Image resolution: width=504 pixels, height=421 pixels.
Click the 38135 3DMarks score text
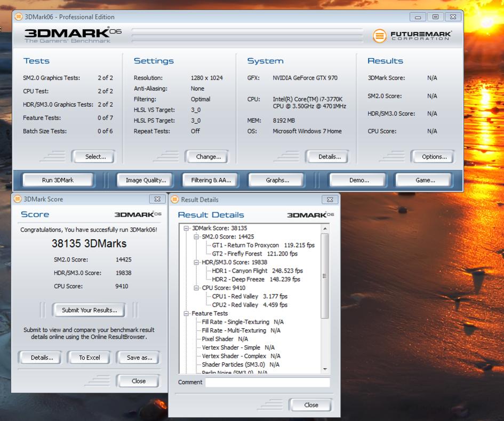(x=89, y=243)
